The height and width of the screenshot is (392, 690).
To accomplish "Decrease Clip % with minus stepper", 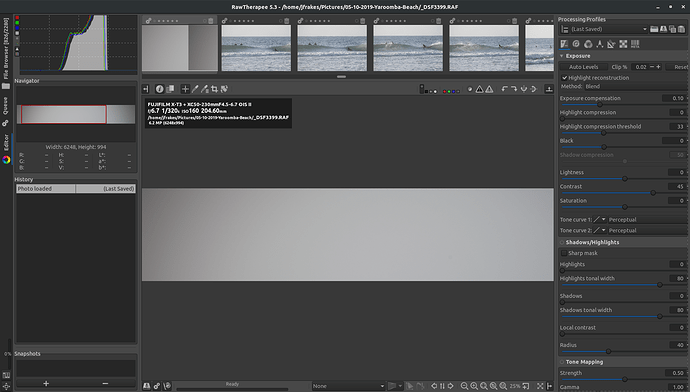I will (x=652, y=67).
